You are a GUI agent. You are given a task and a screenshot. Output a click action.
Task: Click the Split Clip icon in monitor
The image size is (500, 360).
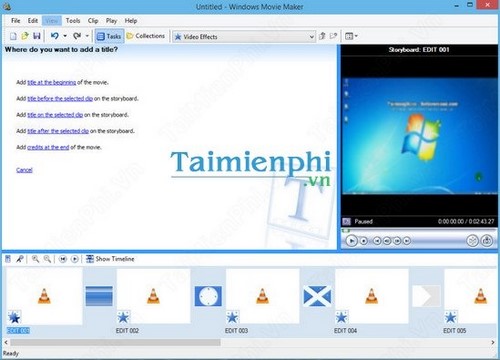pos(472,240)
